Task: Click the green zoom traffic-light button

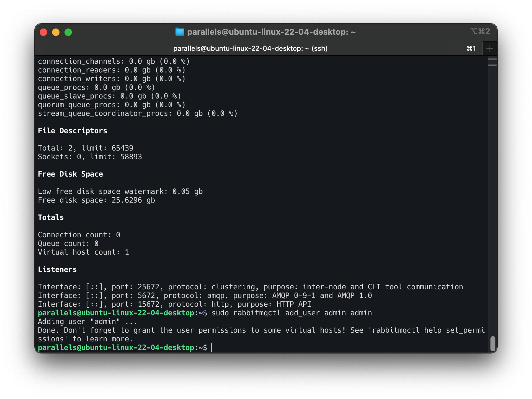Action: 68,32
